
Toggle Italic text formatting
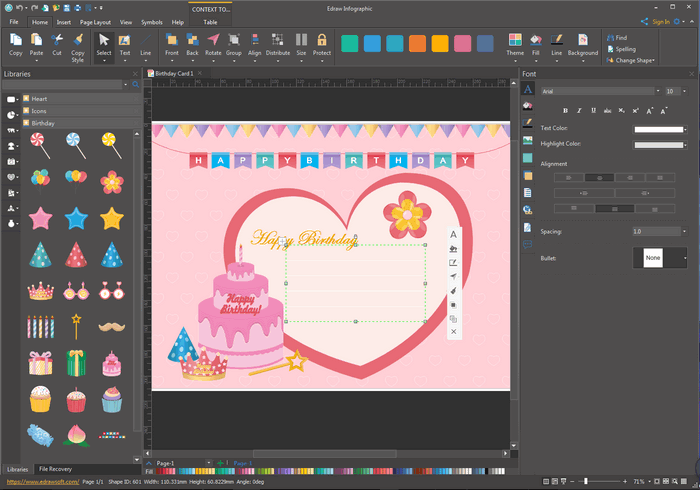578,110
